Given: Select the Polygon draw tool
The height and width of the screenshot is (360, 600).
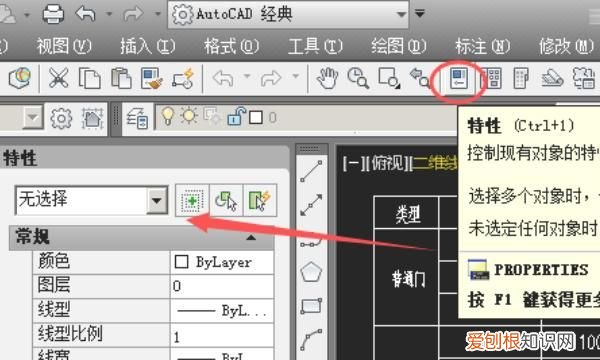Looking at the screenshot, I should click(311, 272).
